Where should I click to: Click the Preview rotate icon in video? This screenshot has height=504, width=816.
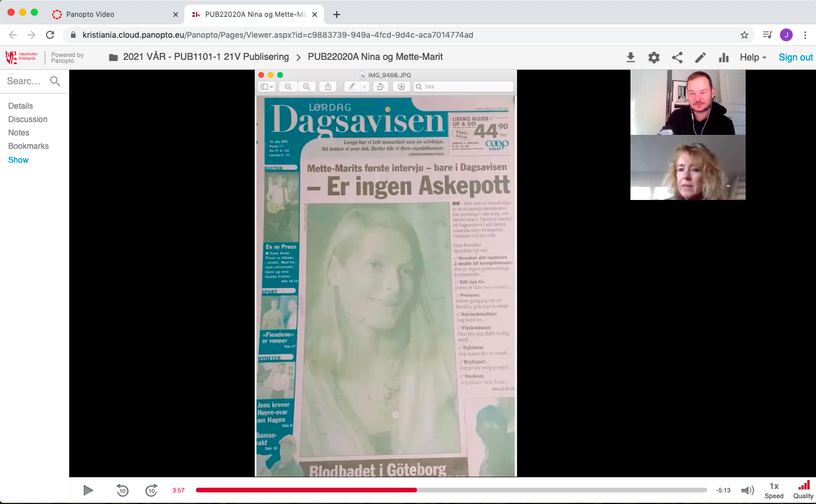[380, 87]
